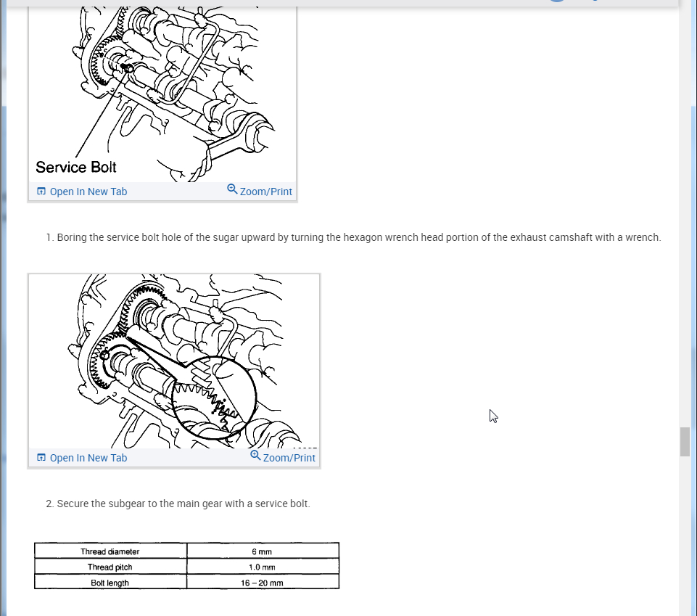Screen dimensions: 697x616
Task: Click the 'Bolt length' table cell
Action: [x=110, y=582]
